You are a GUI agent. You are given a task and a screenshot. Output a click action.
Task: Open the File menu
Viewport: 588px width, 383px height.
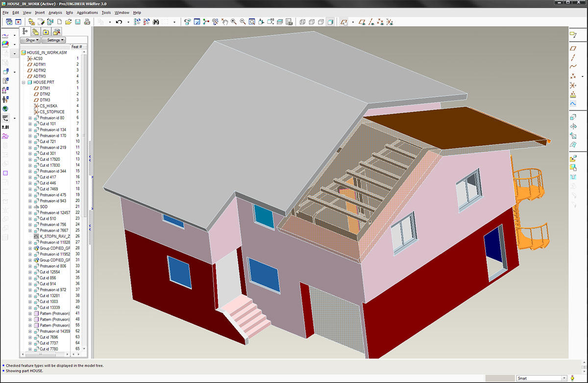(x=5, y=12)
